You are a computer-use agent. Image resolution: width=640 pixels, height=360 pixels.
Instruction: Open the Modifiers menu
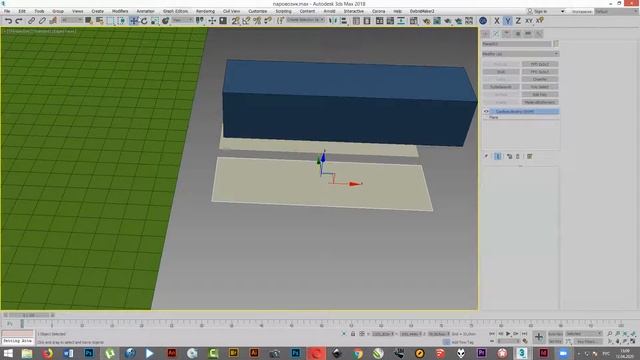[x=120, y=11]
